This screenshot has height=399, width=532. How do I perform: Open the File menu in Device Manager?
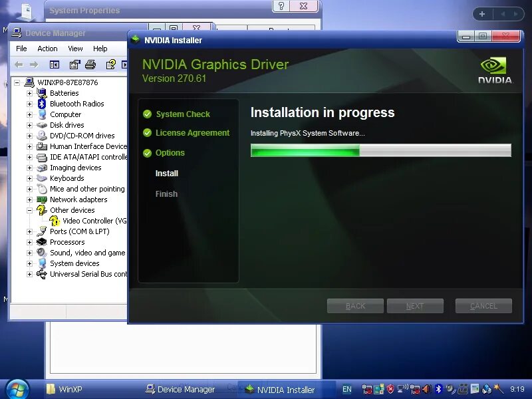[x=21, y=49]
